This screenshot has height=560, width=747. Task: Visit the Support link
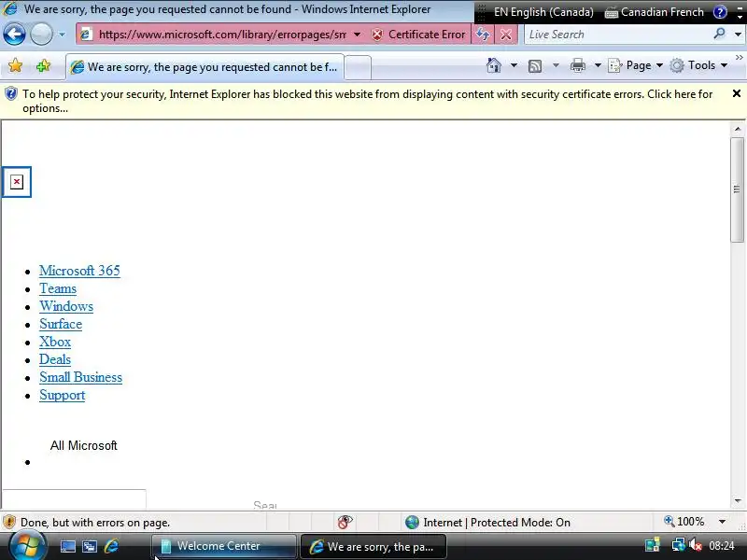(62, 395)
